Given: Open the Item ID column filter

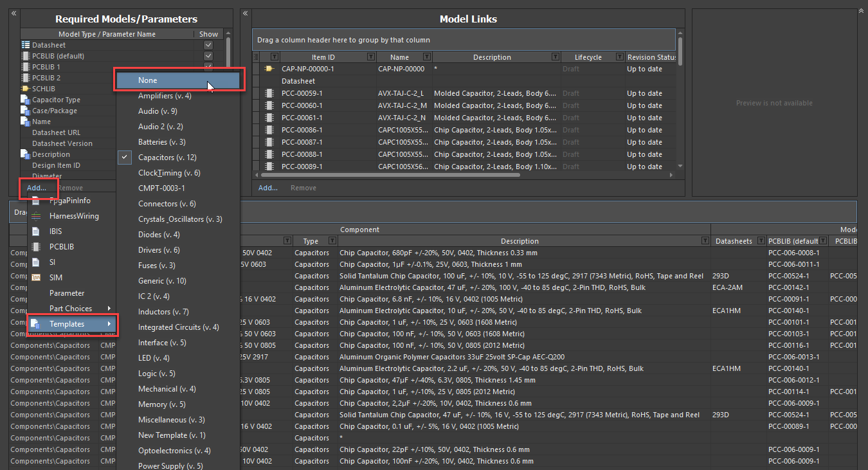Looking at the screenshot, I should tap(371, 57).
